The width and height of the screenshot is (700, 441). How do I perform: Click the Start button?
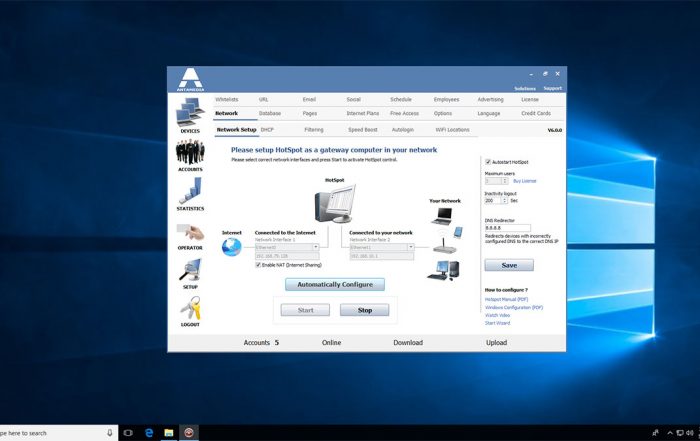[x=305, y=310]
